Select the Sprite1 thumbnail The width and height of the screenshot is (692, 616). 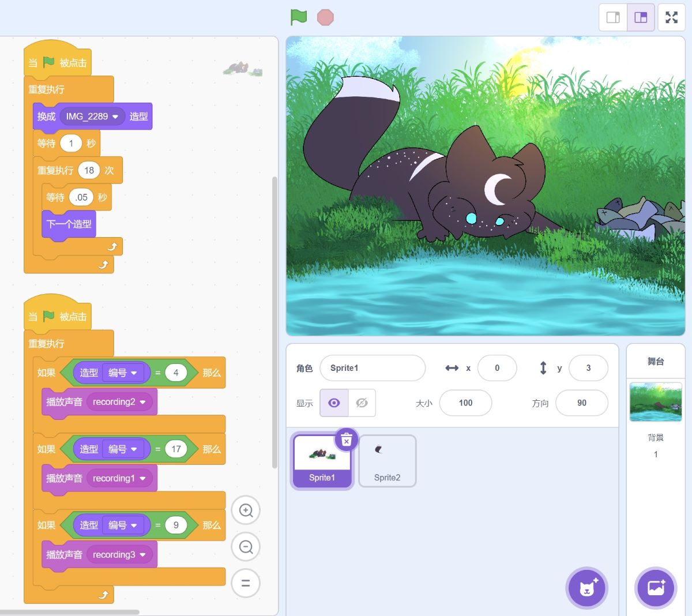[322, 461]
